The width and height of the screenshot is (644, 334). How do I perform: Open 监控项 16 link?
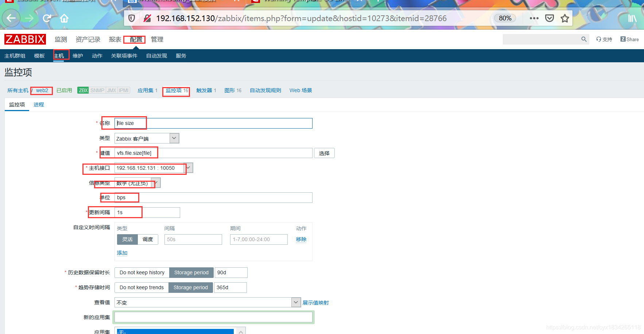tap(177, 90)
